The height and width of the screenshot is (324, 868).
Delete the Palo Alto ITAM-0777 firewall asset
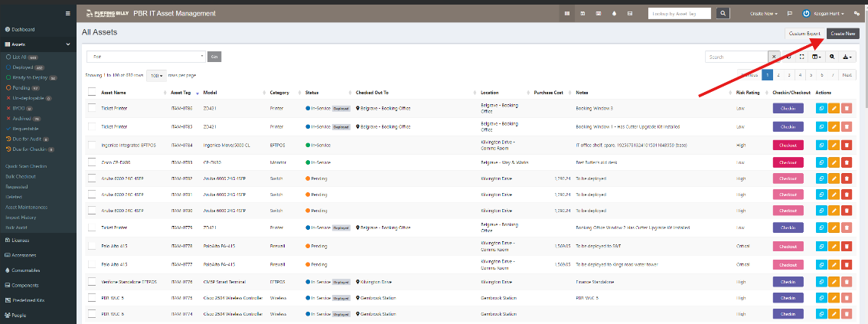point(846,264)
